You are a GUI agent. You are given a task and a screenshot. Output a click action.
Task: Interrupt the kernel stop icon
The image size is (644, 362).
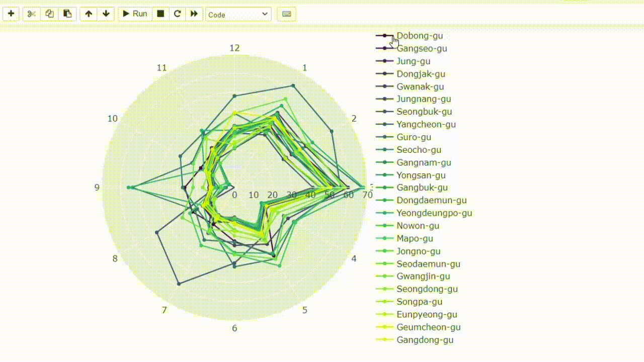(x=160, y=14)
